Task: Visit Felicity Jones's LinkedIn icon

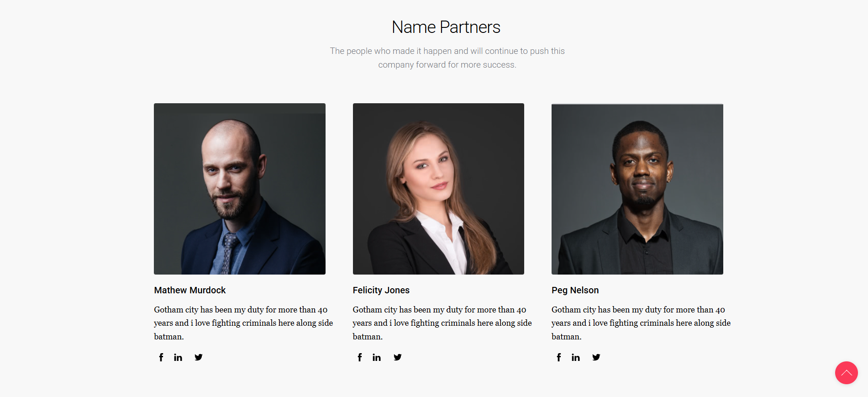Action: point(377,357)
